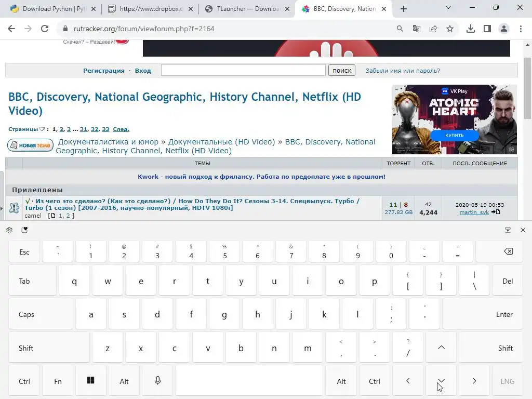Open touch keyboard settings gear

point(9,230)
